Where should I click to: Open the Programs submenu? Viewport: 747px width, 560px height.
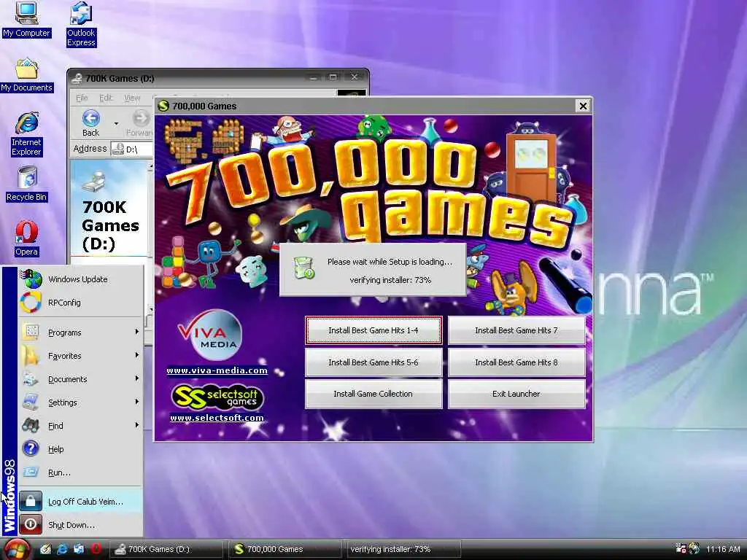tap(80, 332)
